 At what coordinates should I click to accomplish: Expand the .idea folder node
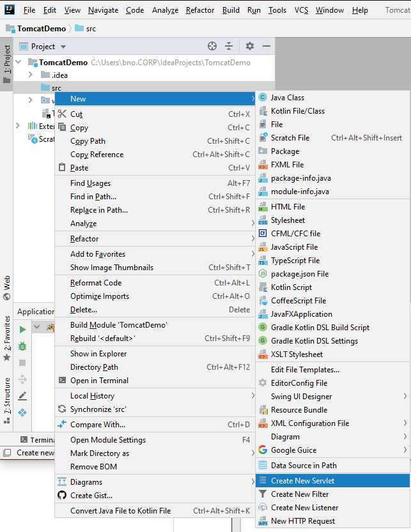[31, 75]
